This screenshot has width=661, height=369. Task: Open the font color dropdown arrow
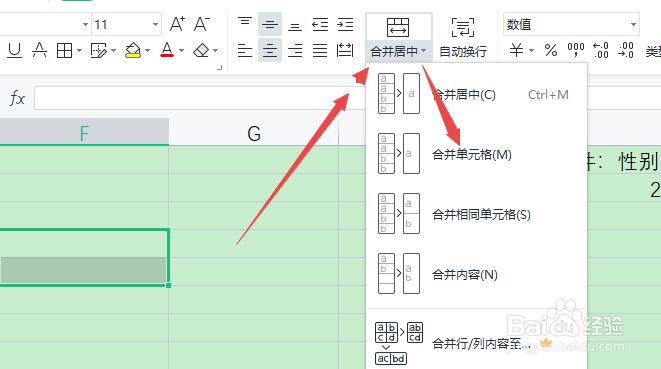point(181,51)
